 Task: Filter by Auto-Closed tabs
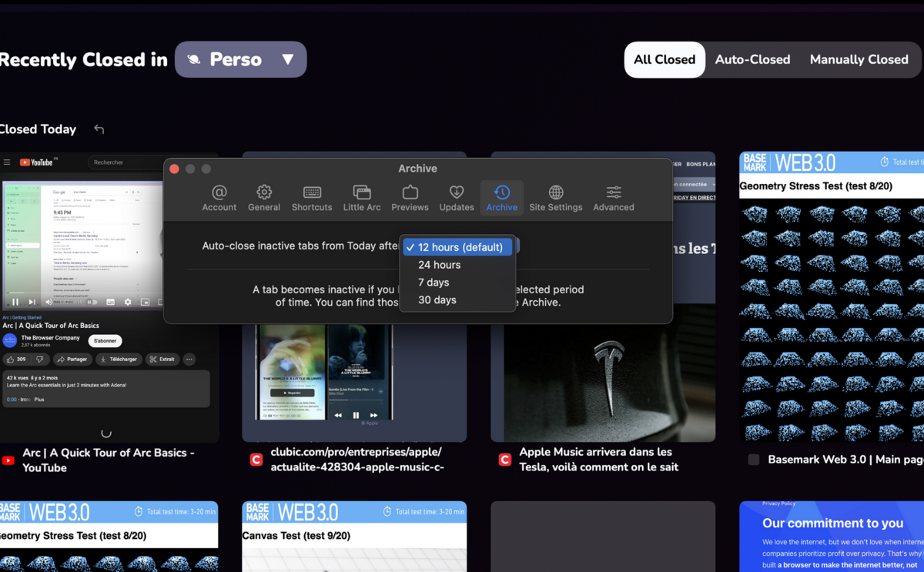752,59
